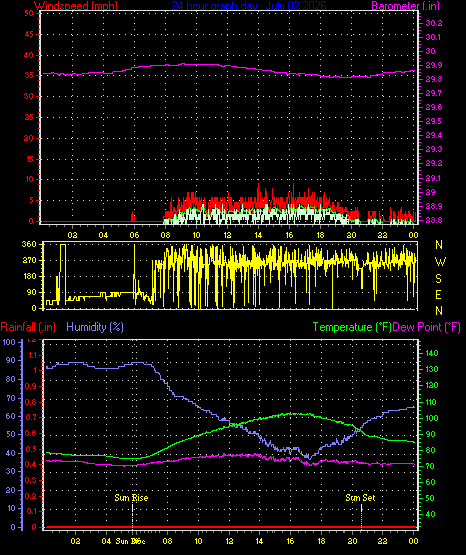Click the 270 wind direction axis value
This screenshot has height=555, width=466.
(x=29, y=261)
